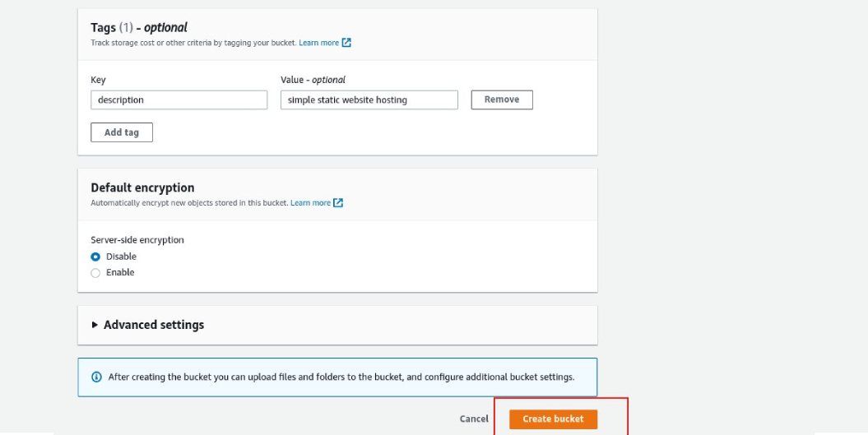This screenshot has height=435, width=868.
Task: Click the Advanced settings section title
Action: pos(154,325)
